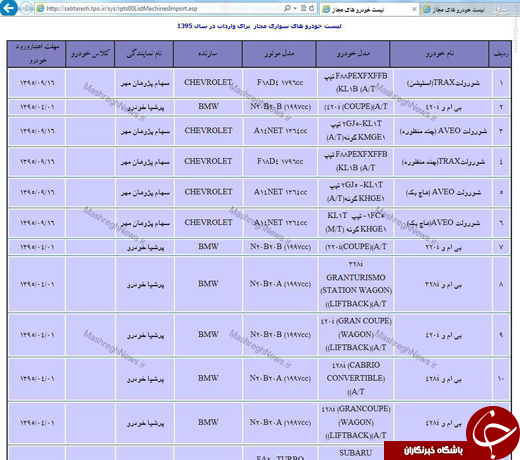
Task: Click the Internet Explorer page icon in the address bar
Action: click(40, 8)
